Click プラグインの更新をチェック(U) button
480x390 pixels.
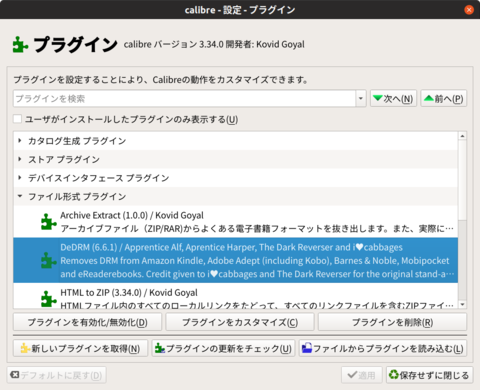tap(223, 348)
